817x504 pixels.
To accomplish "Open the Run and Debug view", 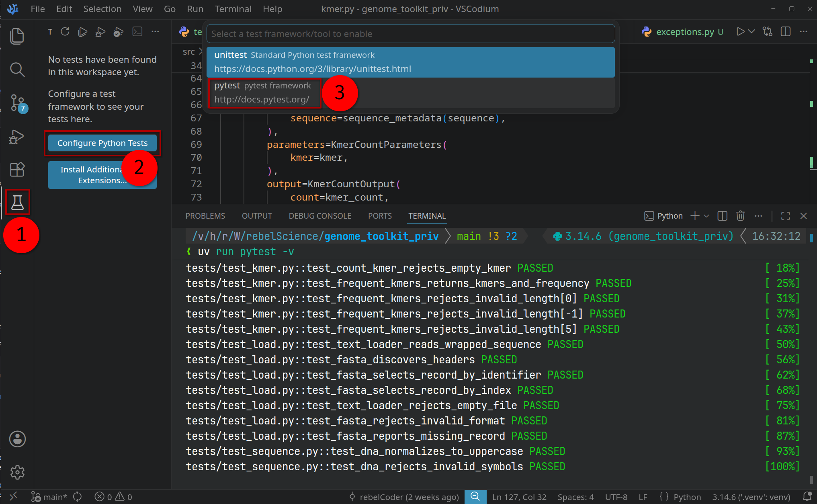I will (17, 137).
